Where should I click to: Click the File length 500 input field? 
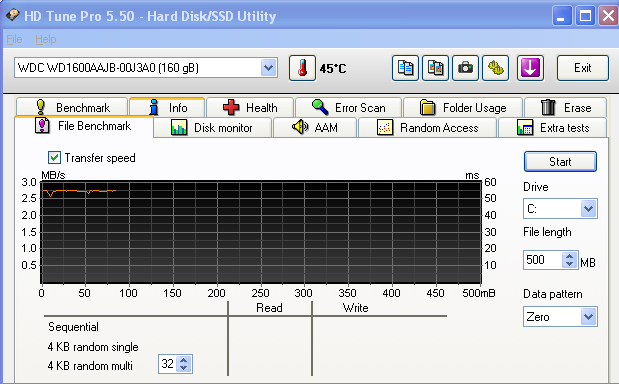click(x=543, y=260)
